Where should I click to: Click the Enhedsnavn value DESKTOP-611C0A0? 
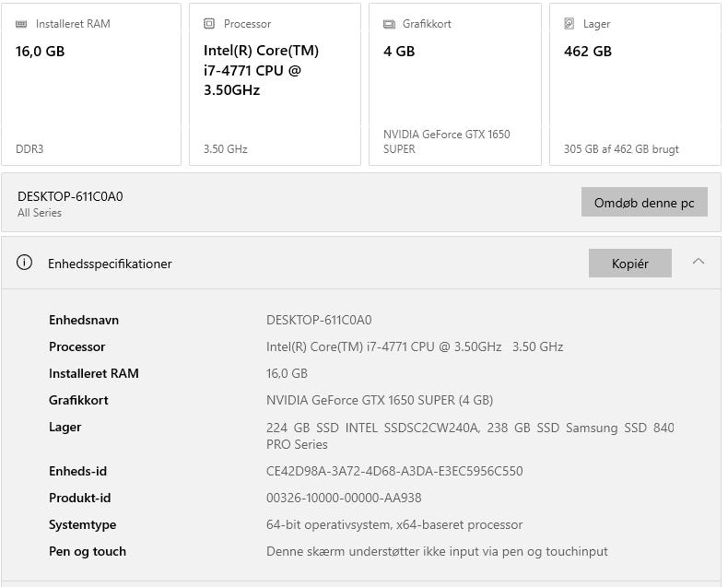[319, 320]
